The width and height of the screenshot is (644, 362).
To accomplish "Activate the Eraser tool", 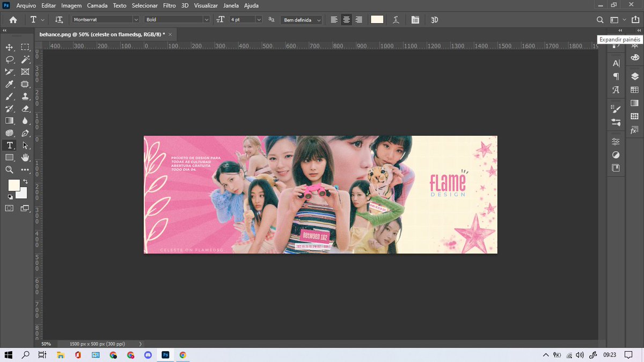I will 25,109.
